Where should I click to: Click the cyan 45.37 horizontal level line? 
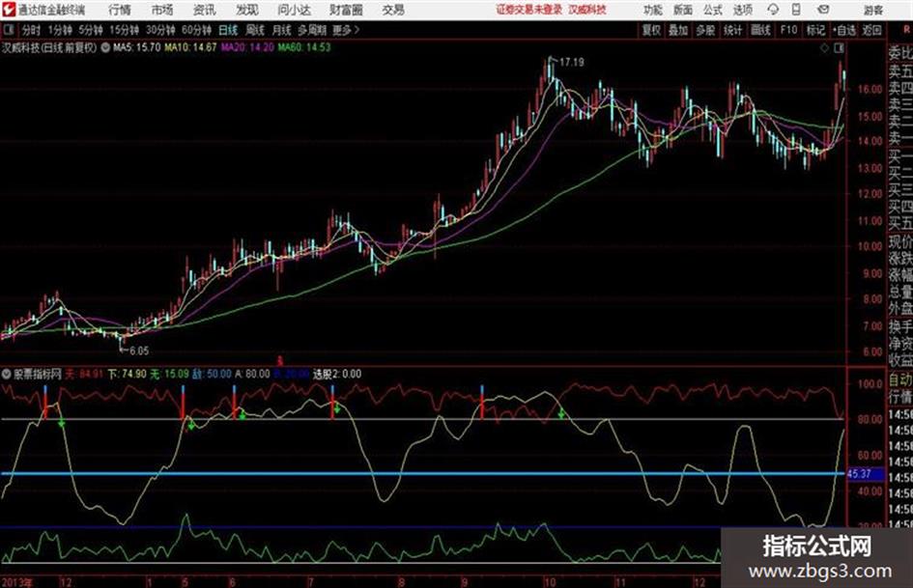click(x=422, y=473)
